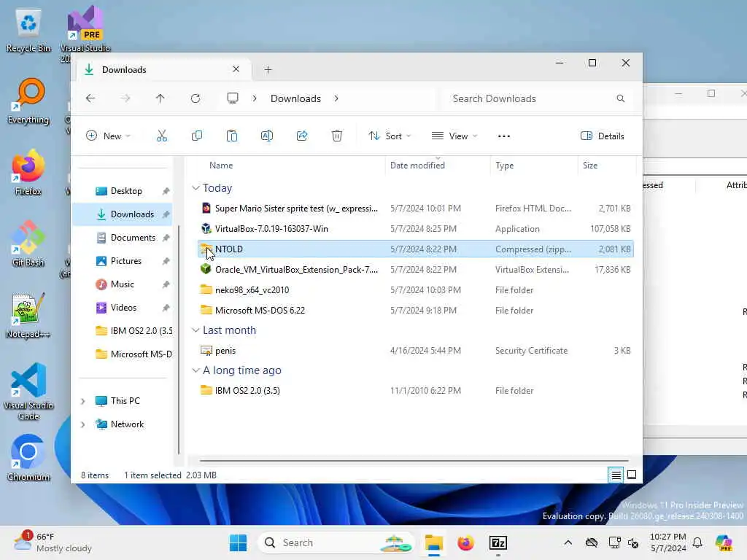
Task: Open Firefox desktop shortcut
Action: pos(28,172)
